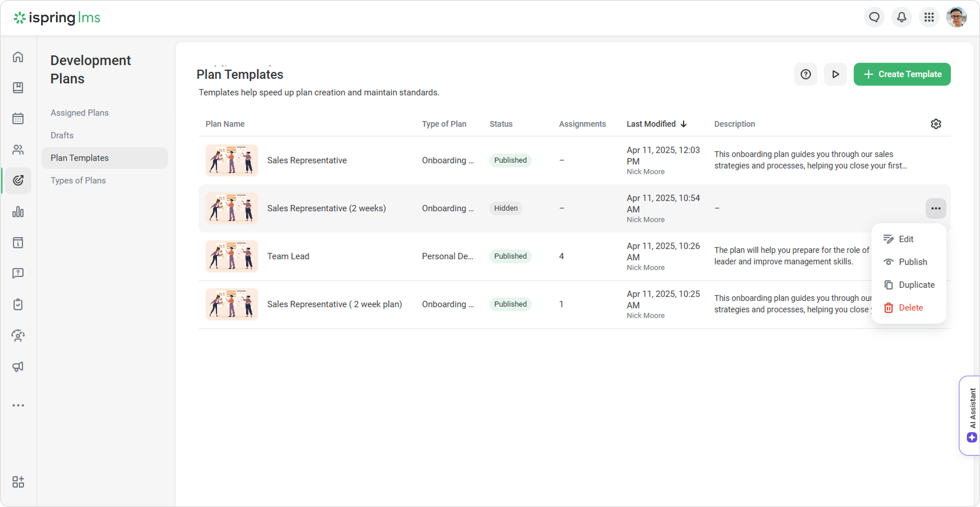Image resolution: width=980 pixels, height=507 pixels.
Task: Choose Duplicate from context menu
Action: (916, 285)
